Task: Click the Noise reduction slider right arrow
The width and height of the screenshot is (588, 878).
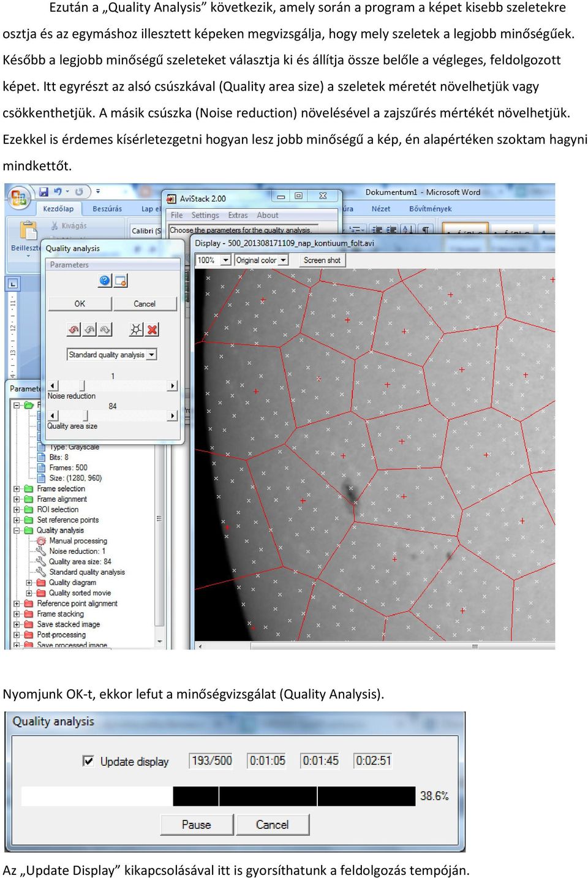Action: pos(172,386)
